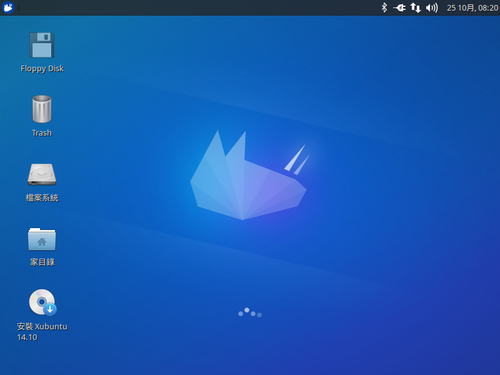Open the volume speaker indicator
500x375 pixels.
pyautogui.click(x=432, y=8)
